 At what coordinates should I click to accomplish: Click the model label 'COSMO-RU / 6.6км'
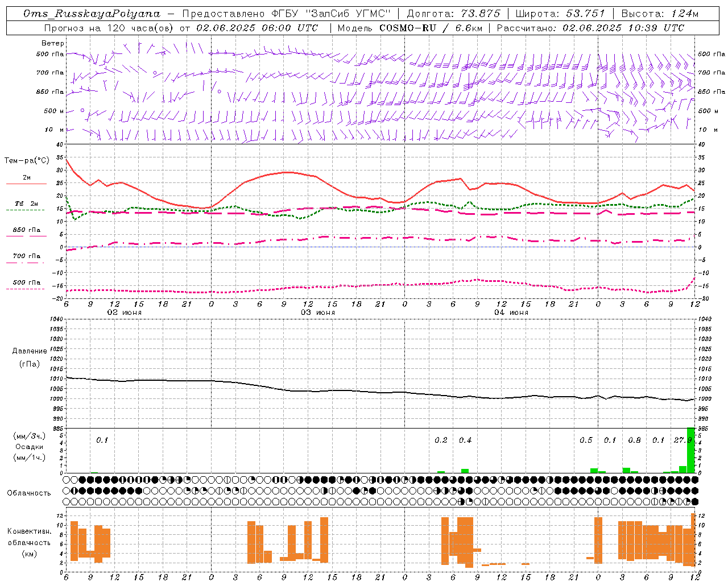pos(431,28)
